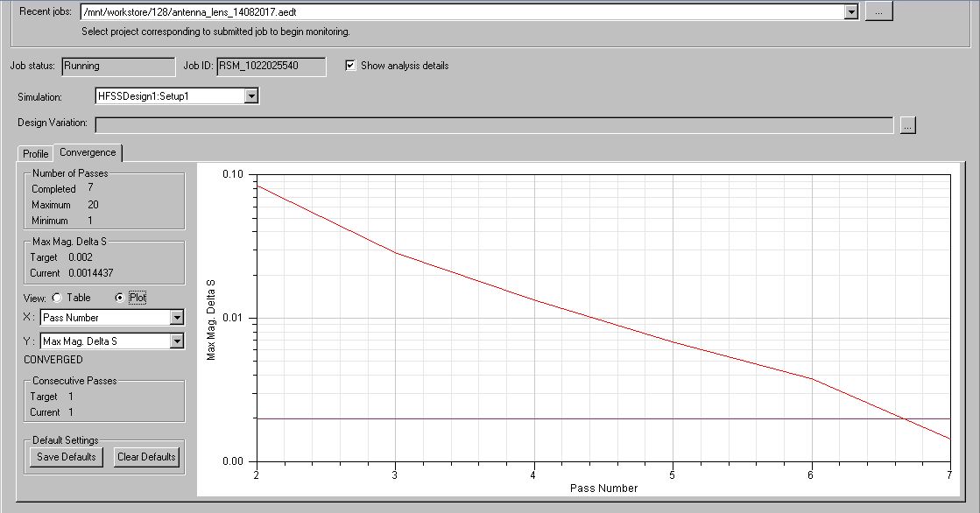Expand the Y axis Max Mag. Delta S dropdown

tap(177, 341)
